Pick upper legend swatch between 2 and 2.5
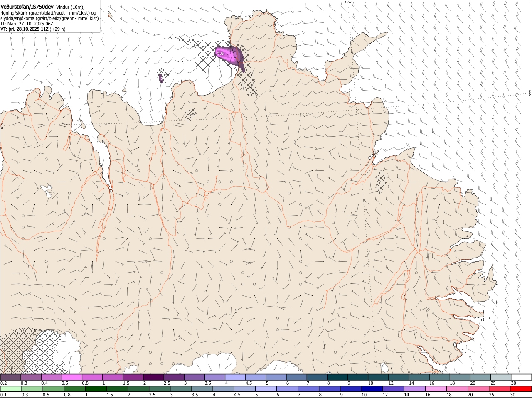The height and width of the screenshot is (398, 532). (x=154, y=377)
